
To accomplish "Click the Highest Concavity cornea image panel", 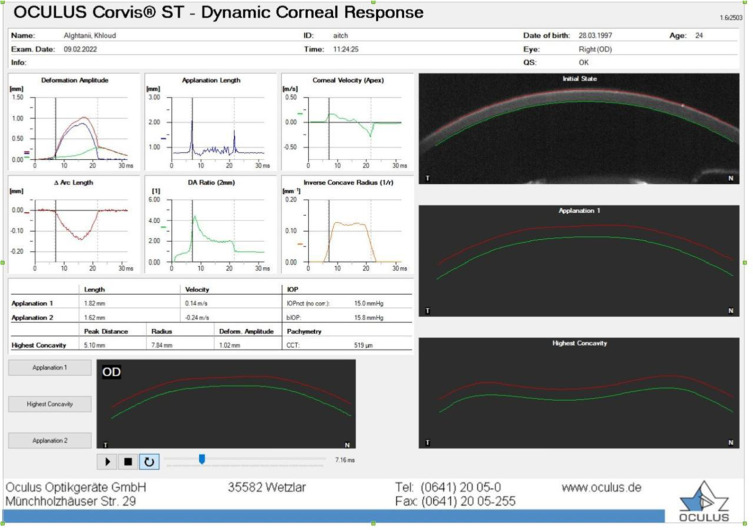I will (579, 393).
